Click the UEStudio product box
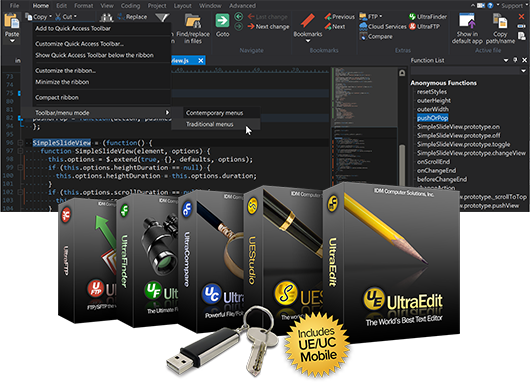 click(x=283, y=260)
